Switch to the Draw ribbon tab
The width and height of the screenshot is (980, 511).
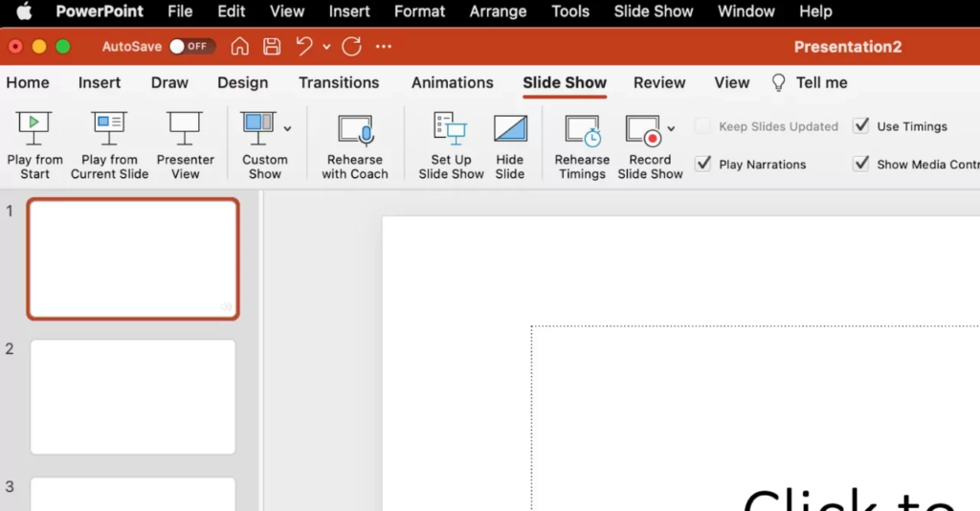point(169,82)
